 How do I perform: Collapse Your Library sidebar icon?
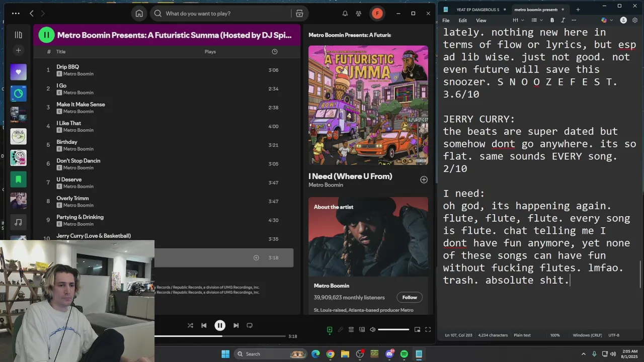(x=18, y=35)
